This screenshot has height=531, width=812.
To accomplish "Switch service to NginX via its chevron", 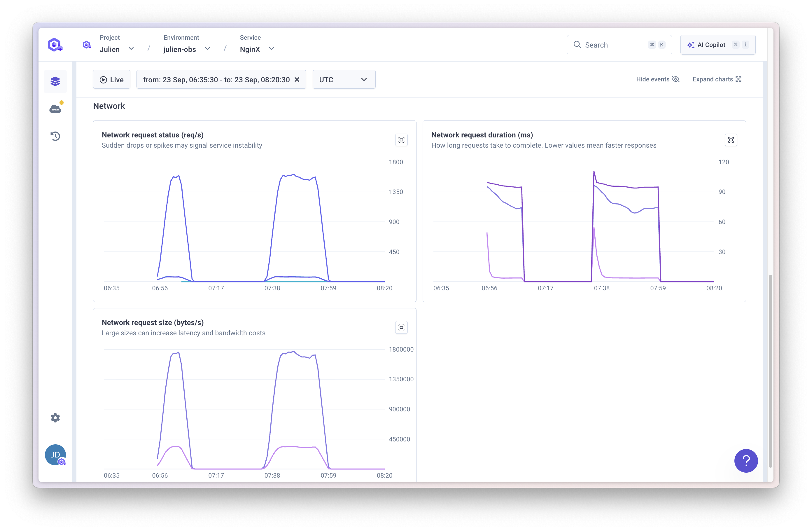I will (x=272, y=49).
